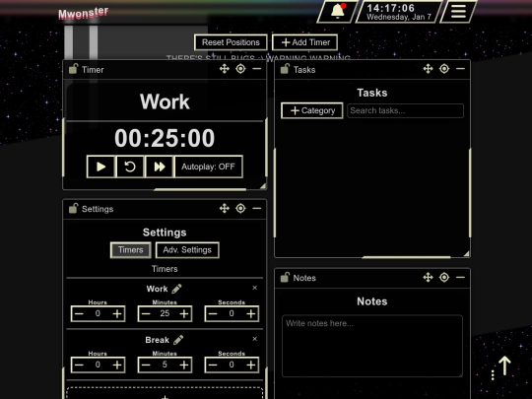Screen dimensions: 532x399
Task: Minimize the Timer panel
Action: [x=257, y=69]
